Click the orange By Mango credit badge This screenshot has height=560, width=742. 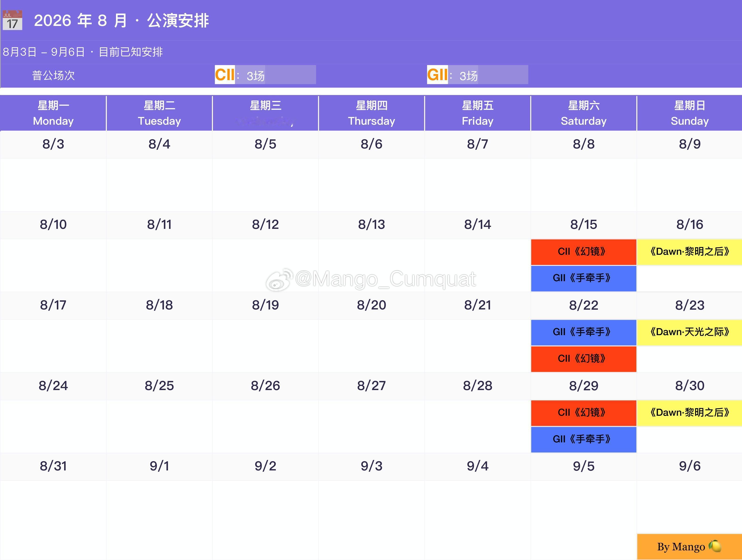(x=690, y=547)
